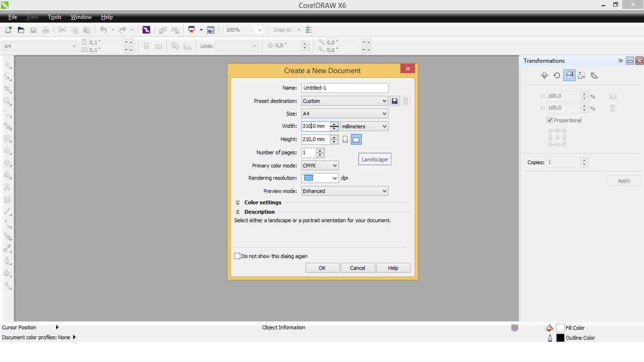Viewport: 644px width, 362px height.
Task: Select the Position icon in Transformations docker
Action: tap(544, 75)
